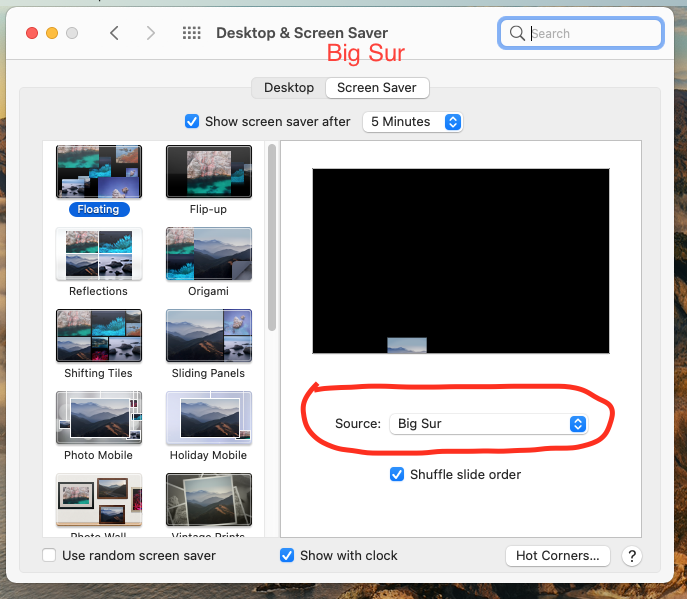Enable Use random screen saver checkbox

[x=49, y=555]
